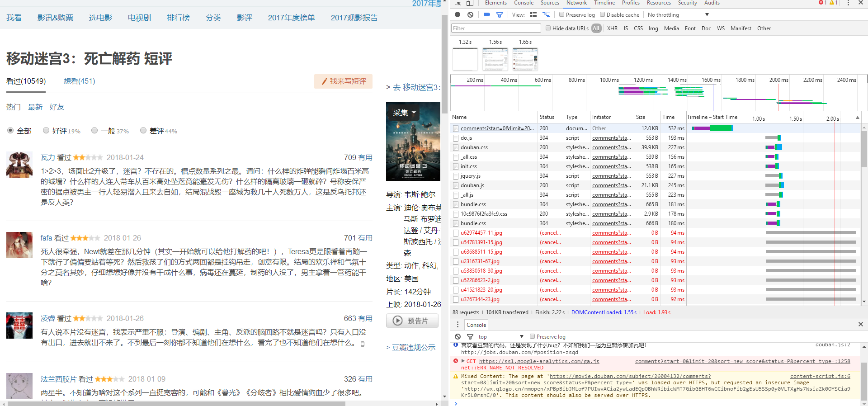Filter requests by All type
Screen dimensions: 868x406
coord(596,28)
